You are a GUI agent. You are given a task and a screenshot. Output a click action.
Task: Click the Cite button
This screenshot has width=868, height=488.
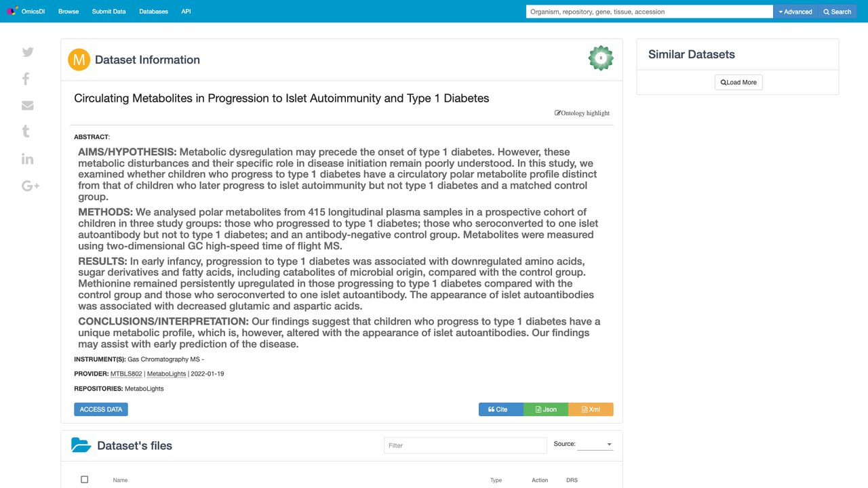pos(500,409)
